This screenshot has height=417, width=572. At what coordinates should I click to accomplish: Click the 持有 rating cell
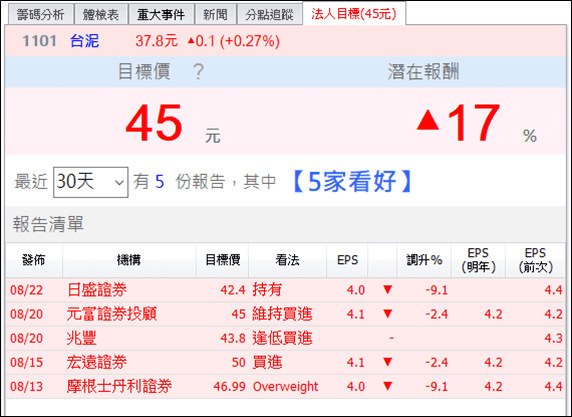267,290
